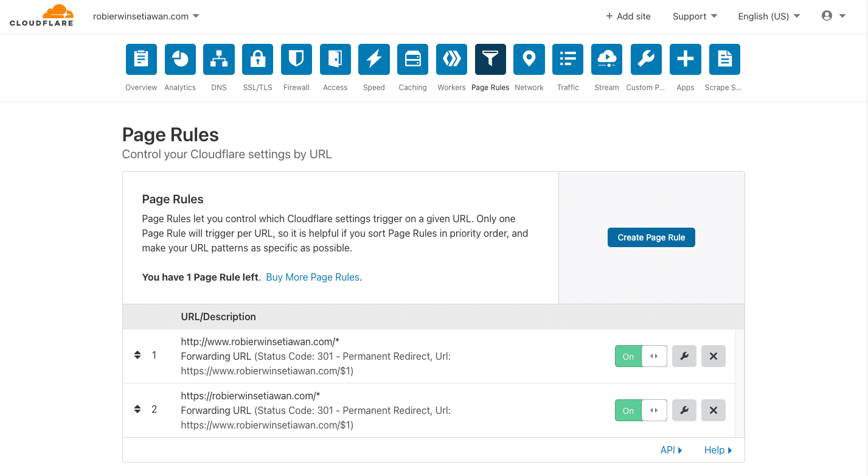The width and height of the screenshot is (868, 476).
Task: Toggle rule 2 On switch
Action: pyautogui.click(x=641, y=410)
